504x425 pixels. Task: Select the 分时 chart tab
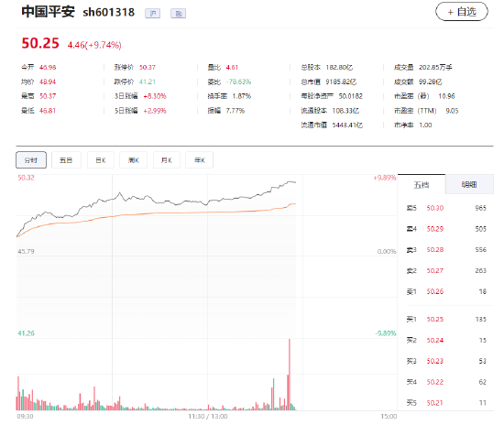(x=31, y=160)
